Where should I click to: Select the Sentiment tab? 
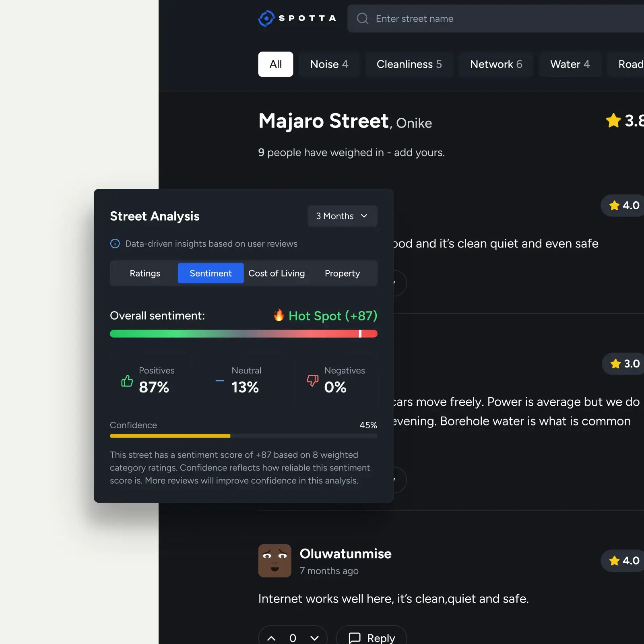211,273
